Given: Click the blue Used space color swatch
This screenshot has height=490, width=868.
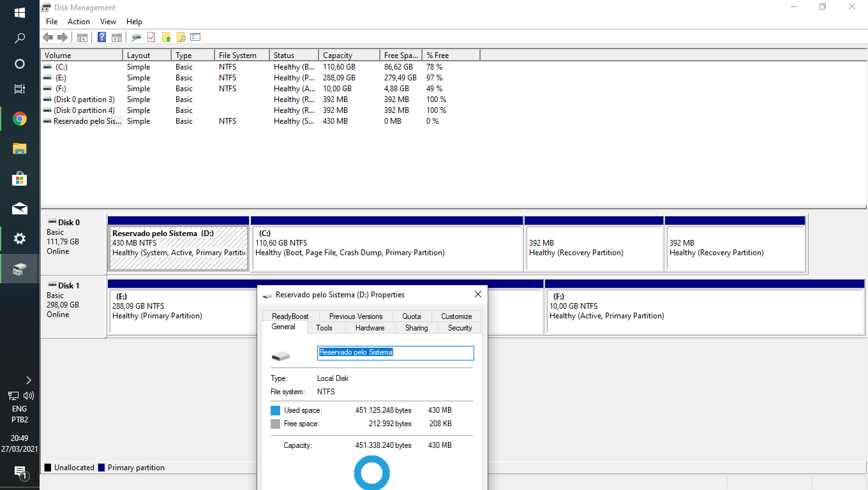Looking at the screenshot, I should 275,410.
